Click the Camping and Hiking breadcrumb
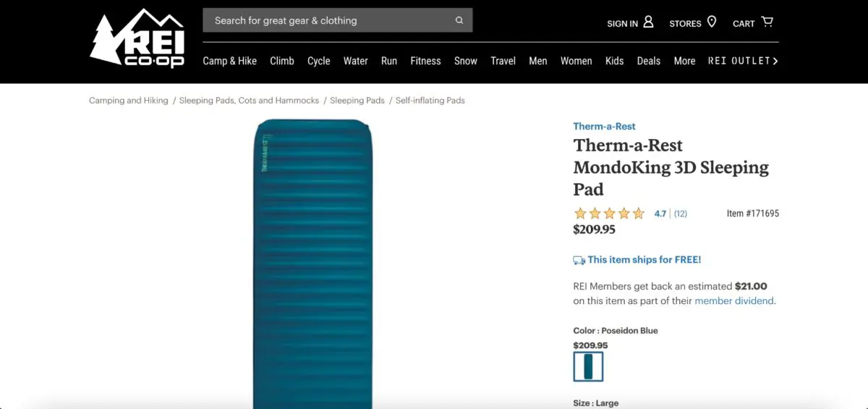 coord(129,101)
